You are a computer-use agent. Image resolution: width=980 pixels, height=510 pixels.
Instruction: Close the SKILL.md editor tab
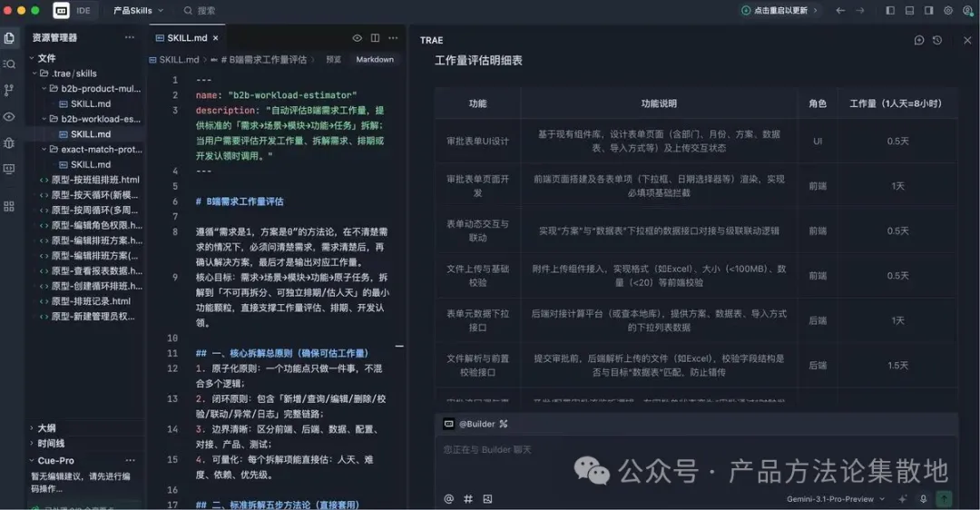216,38
